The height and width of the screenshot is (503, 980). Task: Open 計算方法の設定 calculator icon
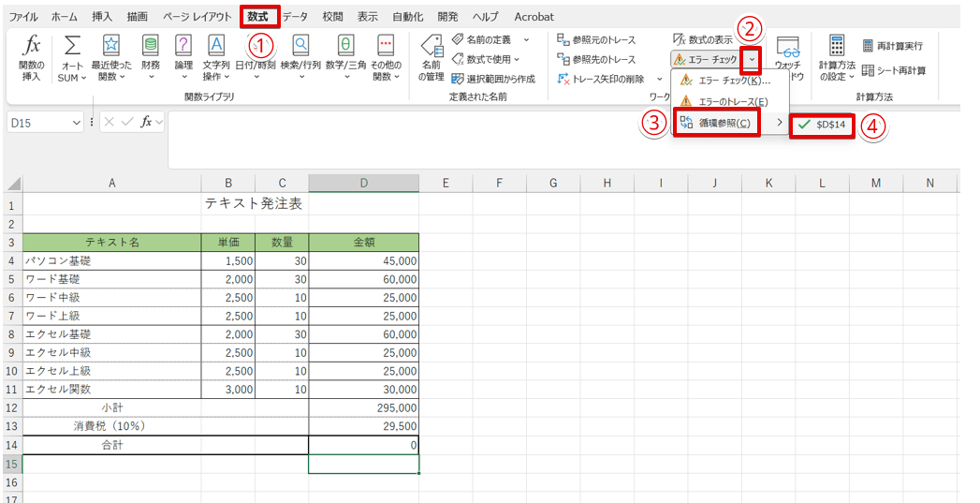836,45
